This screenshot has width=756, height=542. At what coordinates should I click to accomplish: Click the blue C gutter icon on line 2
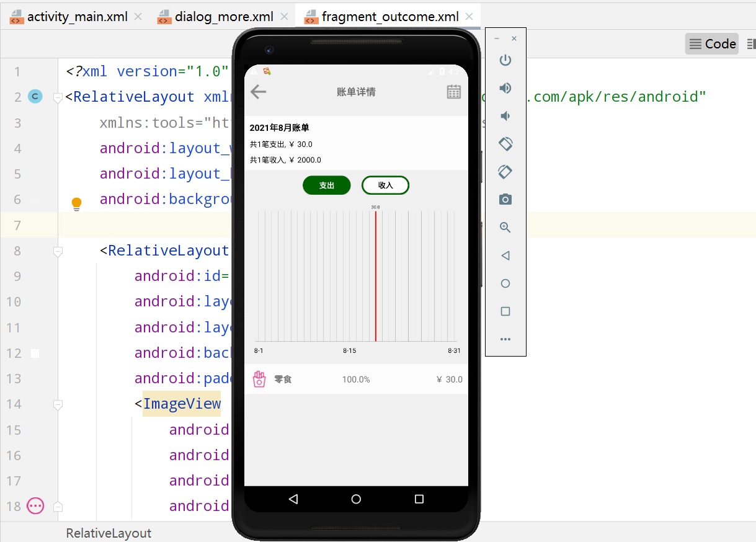(35, 97)
